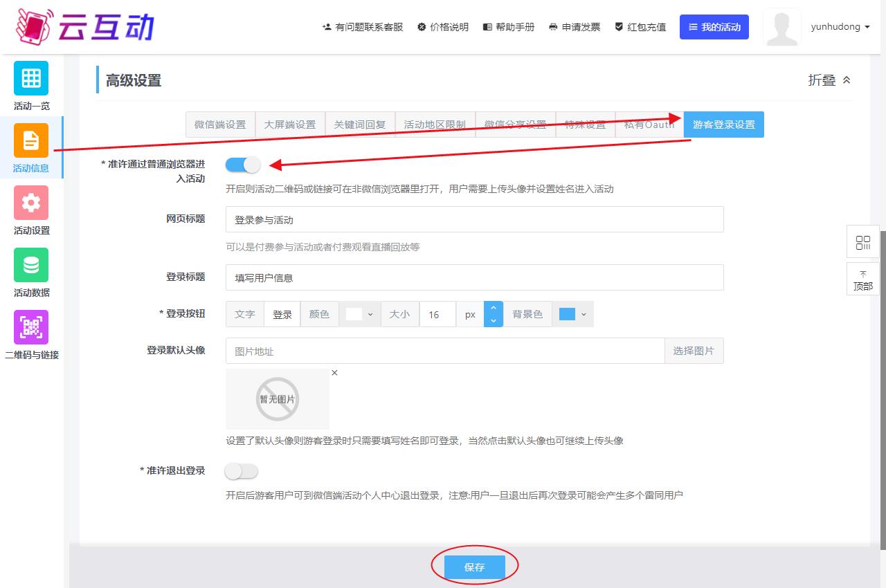Enable the 准许退出登录 switch

[241, 471]
